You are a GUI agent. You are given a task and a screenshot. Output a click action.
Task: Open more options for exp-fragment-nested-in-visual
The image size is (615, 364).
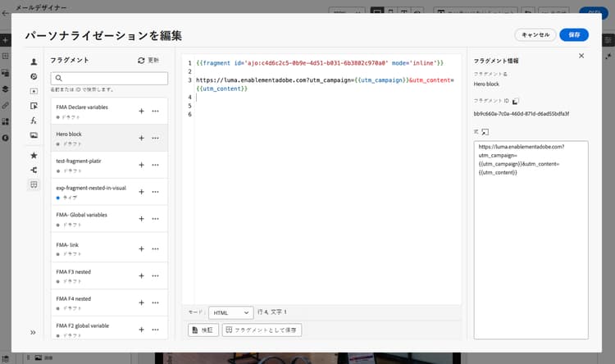click(x=155, y=192)
